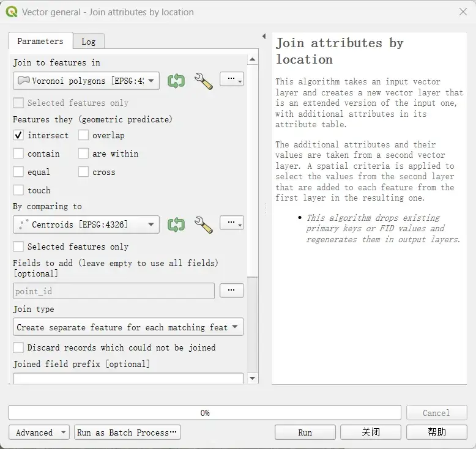Expand the Advanced menu button

[39, 432]
